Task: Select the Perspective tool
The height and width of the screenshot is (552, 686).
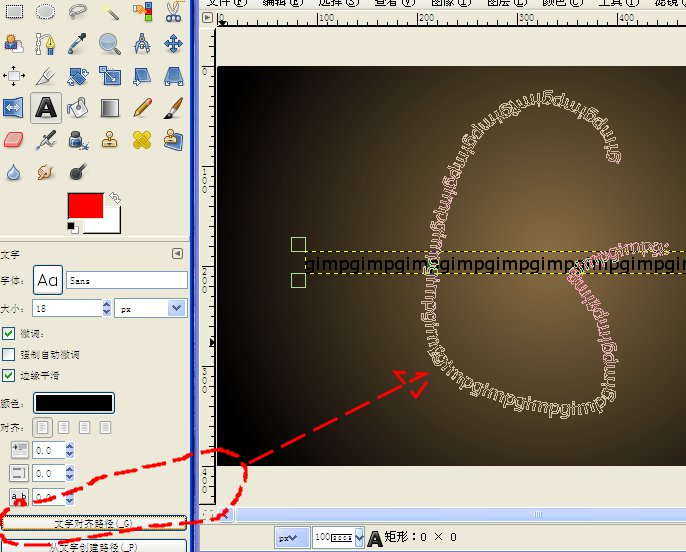Action: coord(174,76)
